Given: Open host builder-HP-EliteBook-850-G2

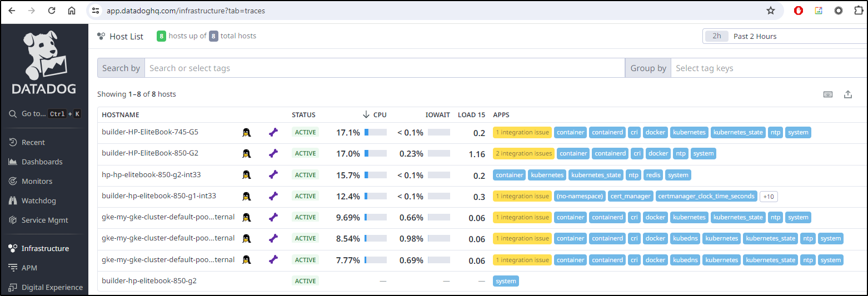Looking at the screenshot, I should pos(150,153).
